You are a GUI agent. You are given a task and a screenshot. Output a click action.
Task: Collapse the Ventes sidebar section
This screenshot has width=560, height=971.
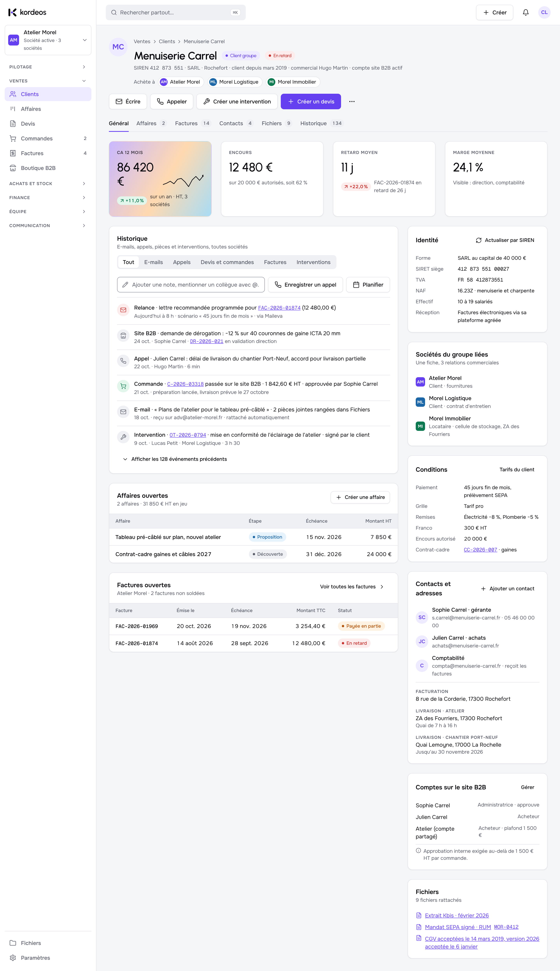(48, 81)
